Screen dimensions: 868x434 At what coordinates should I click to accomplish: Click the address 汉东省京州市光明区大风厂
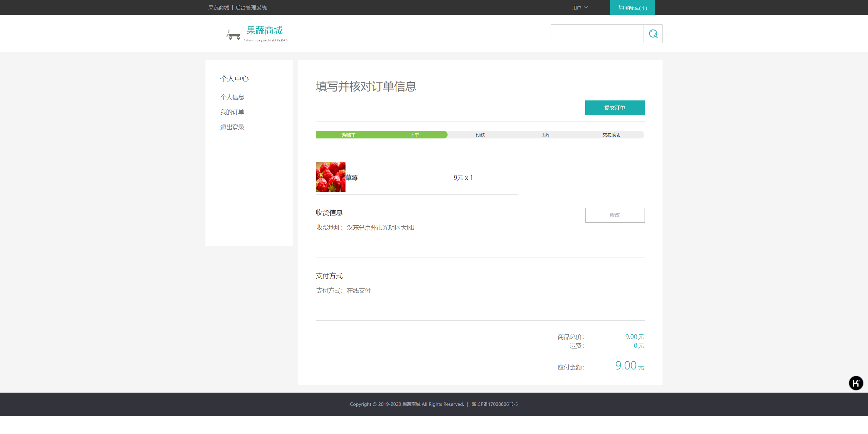click(x=383, y=228)
